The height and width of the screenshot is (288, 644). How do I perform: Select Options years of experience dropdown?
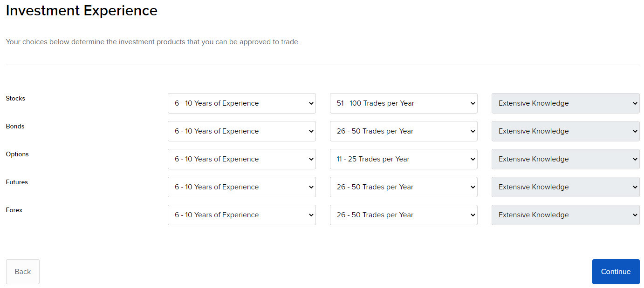coord(241,159)
